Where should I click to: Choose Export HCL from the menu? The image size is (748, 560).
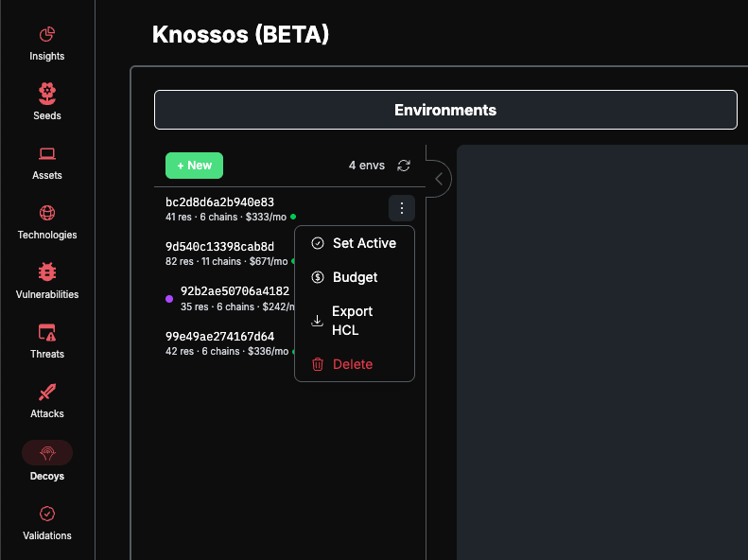355,321
